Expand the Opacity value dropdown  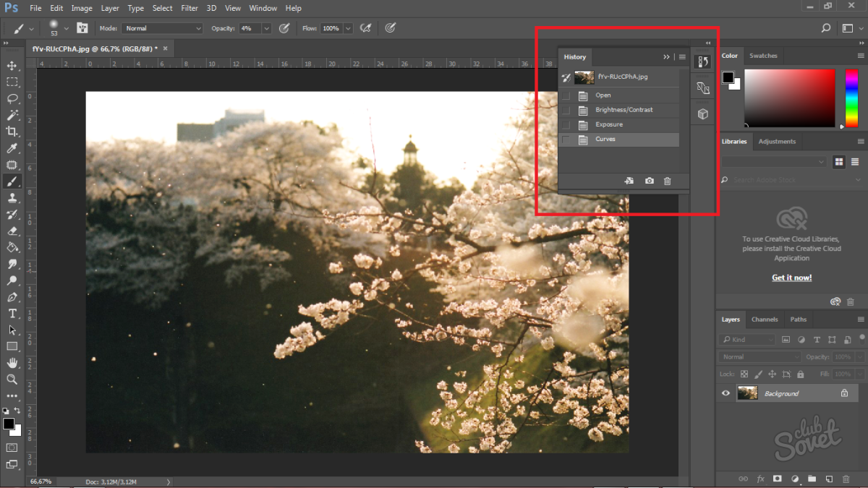[266, 28]
